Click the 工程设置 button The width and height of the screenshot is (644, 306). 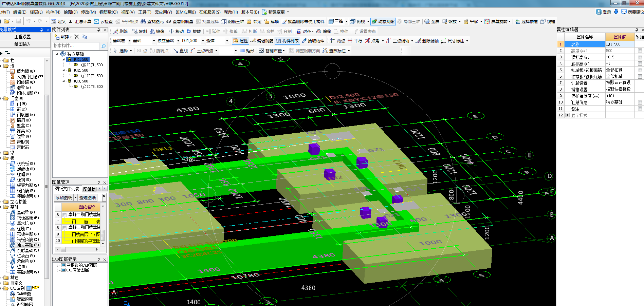(22, 37)
